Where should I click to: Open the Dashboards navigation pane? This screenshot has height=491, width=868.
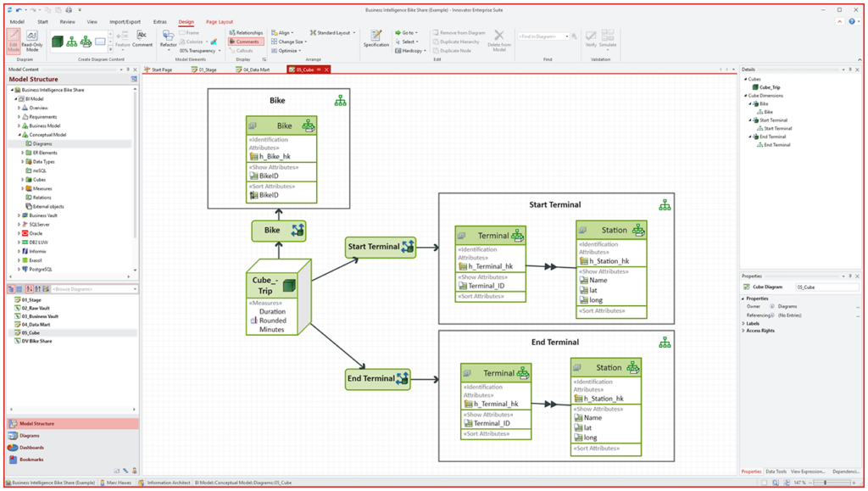click(31, 447)
